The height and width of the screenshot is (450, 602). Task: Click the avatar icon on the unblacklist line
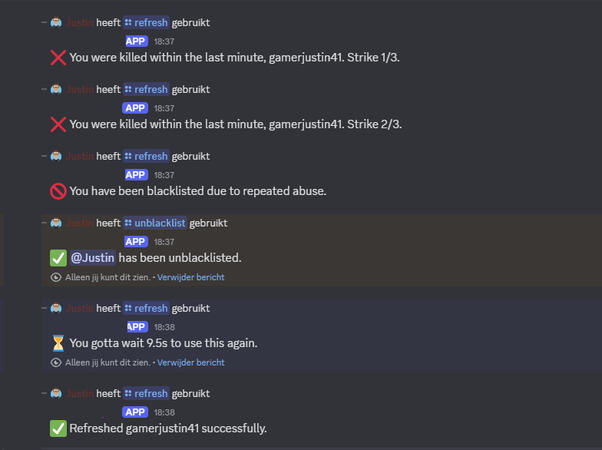click(57, 223)
